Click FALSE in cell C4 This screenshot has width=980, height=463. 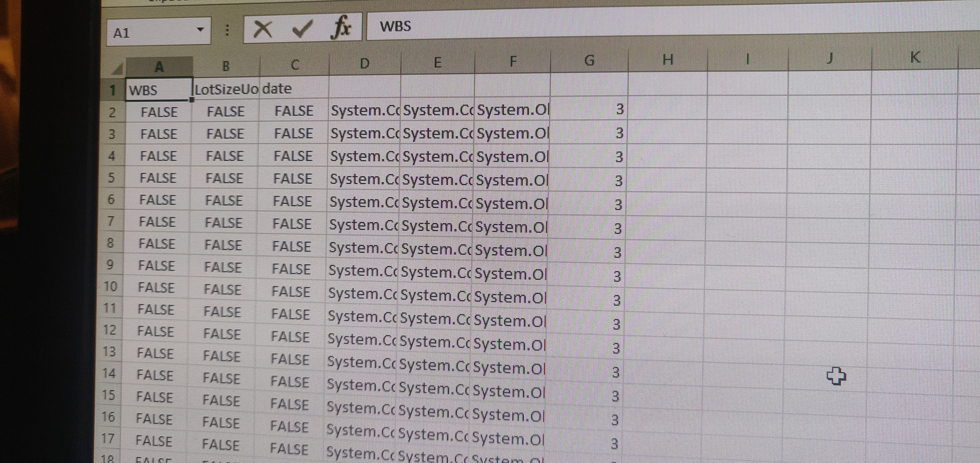point(293,156)
